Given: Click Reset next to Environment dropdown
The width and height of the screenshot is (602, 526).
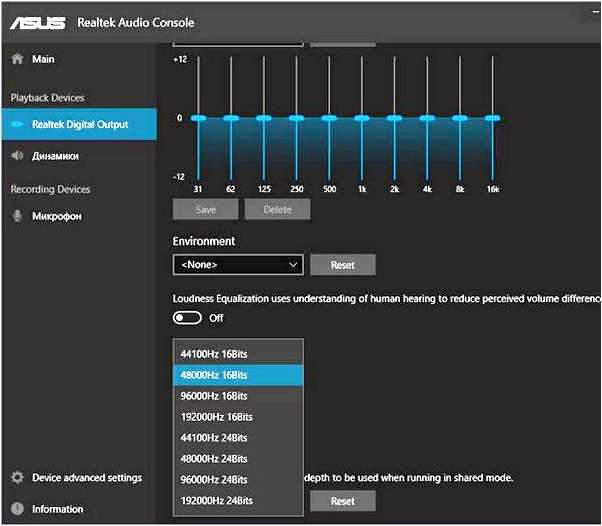Looking at the screenshot, I should click(343, 265).
